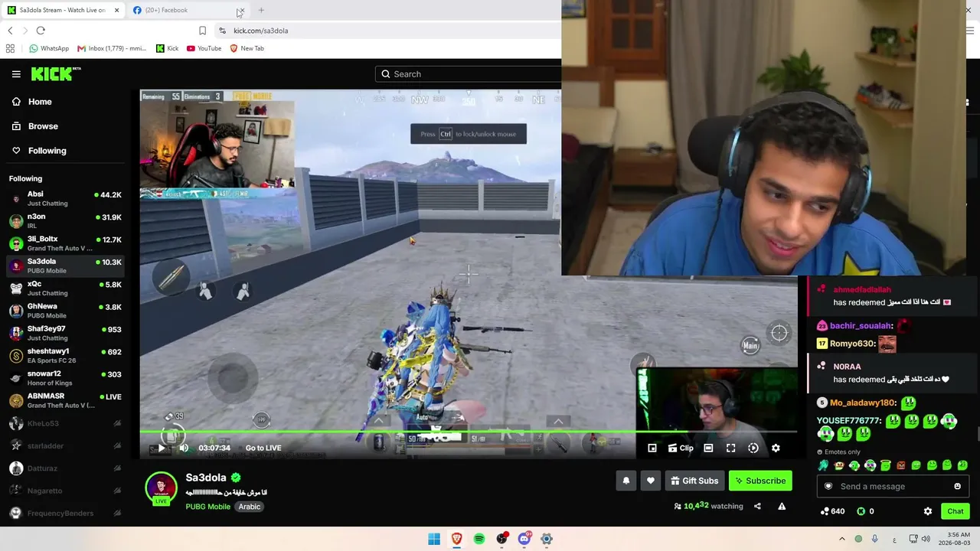
Task: Open the PUBG Mobile category link
Action: coord(207,507)
